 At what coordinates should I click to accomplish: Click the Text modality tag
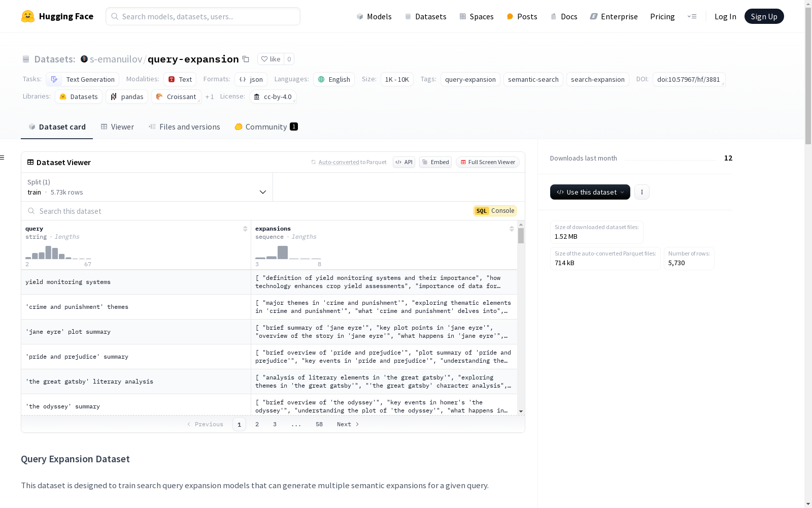coord(180,79)
